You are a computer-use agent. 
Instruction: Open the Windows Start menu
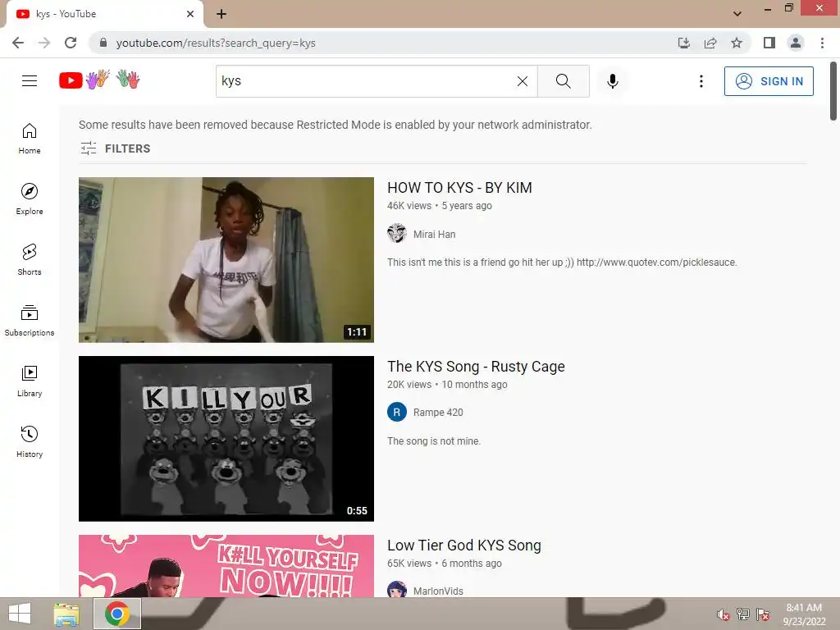[x=20, y=614]
